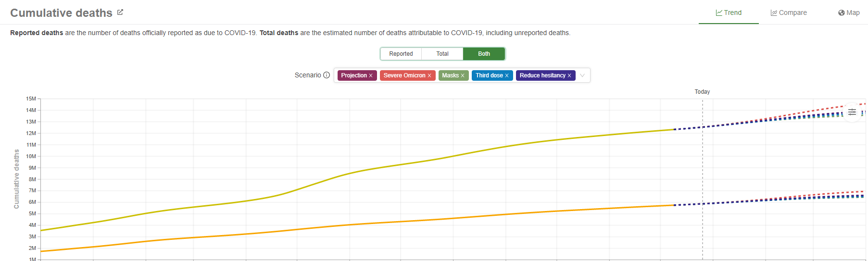
Task: Remove the Reduce hesitancy scenario tag
Action: 569,75
